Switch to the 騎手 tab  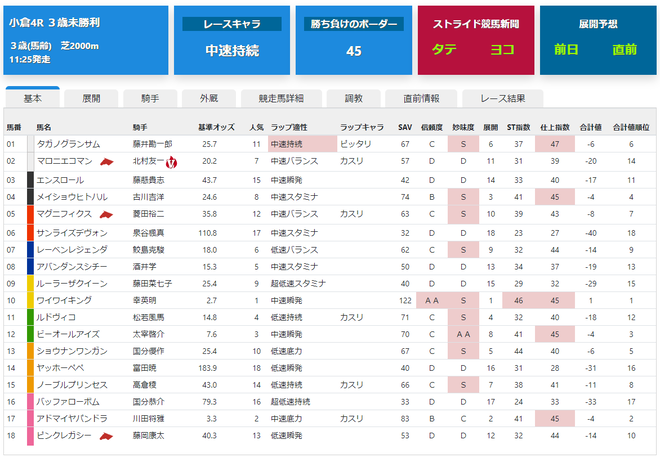(150, 99)
